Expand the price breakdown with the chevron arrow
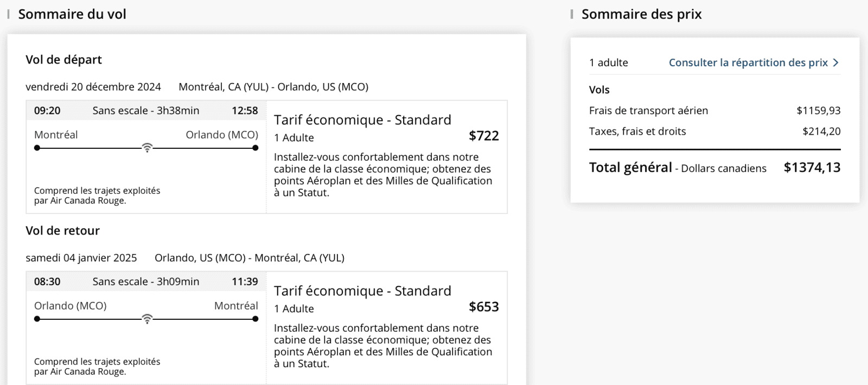 (x=835, y=62)
